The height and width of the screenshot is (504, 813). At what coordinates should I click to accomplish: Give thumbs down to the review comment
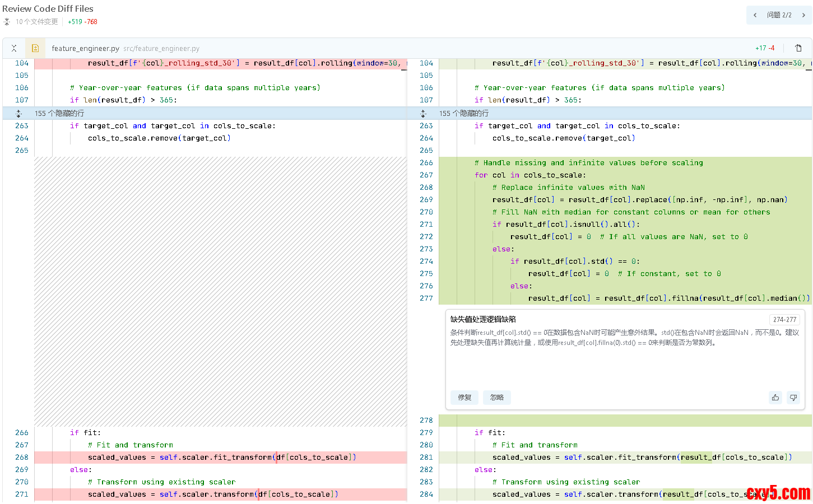(793, 398)
